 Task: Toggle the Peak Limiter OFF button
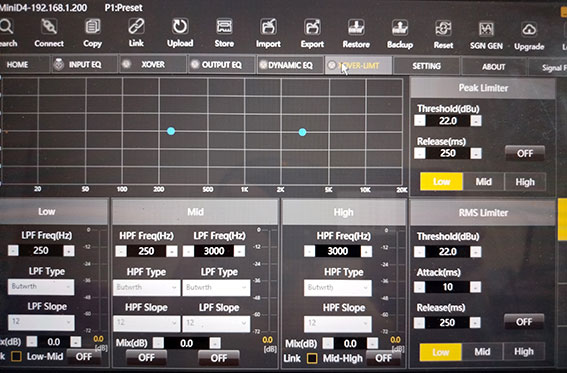coord(525,153)
